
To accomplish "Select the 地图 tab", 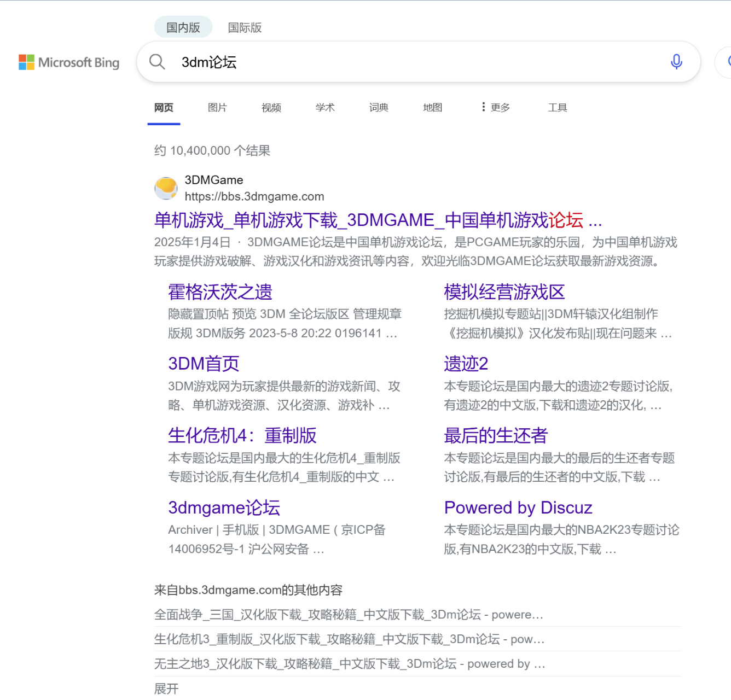I will pyautogui.click(x=432, y=108).
